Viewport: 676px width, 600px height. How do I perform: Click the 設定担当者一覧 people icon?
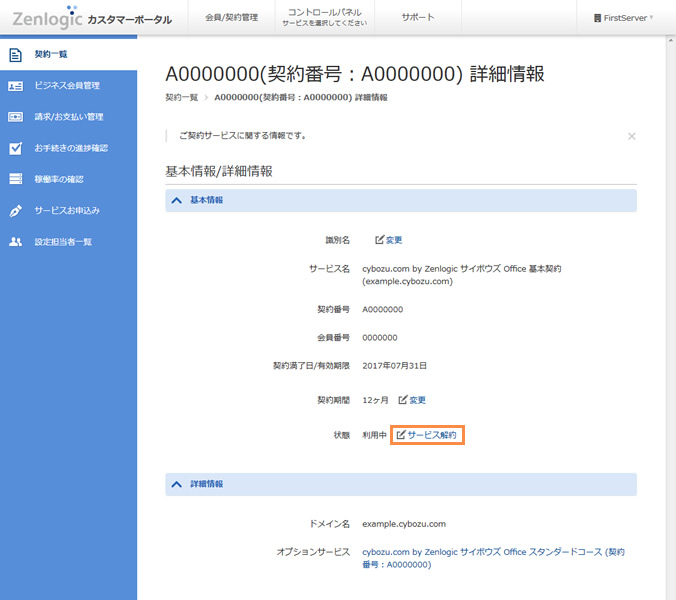pos(15,242)
